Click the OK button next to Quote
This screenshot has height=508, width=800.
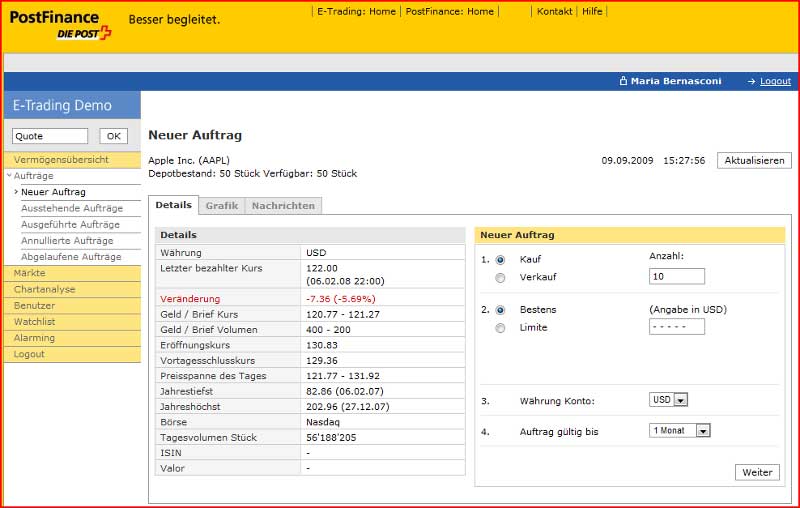pyautogui.click(x=113, y=136)
